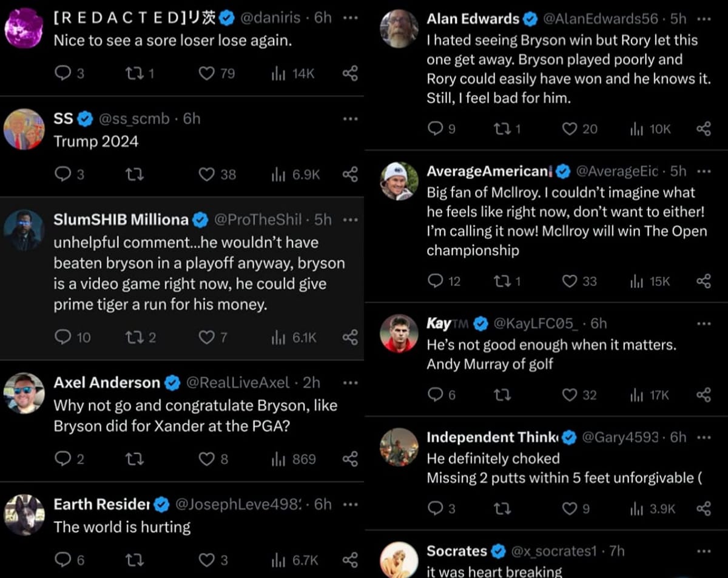728x578 pixels.
Task: Open the share icon on Axel Anderson's tweet
Action: [350, 459]
